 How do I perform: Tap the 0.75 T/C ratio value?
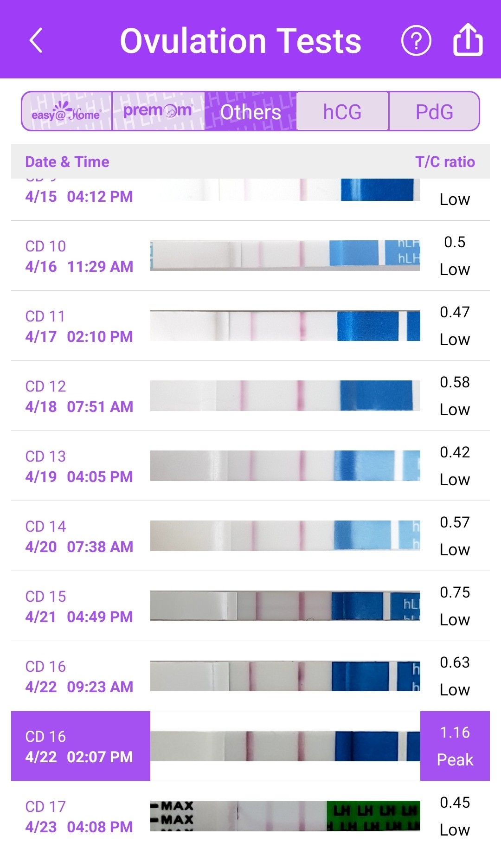[455, 592]
